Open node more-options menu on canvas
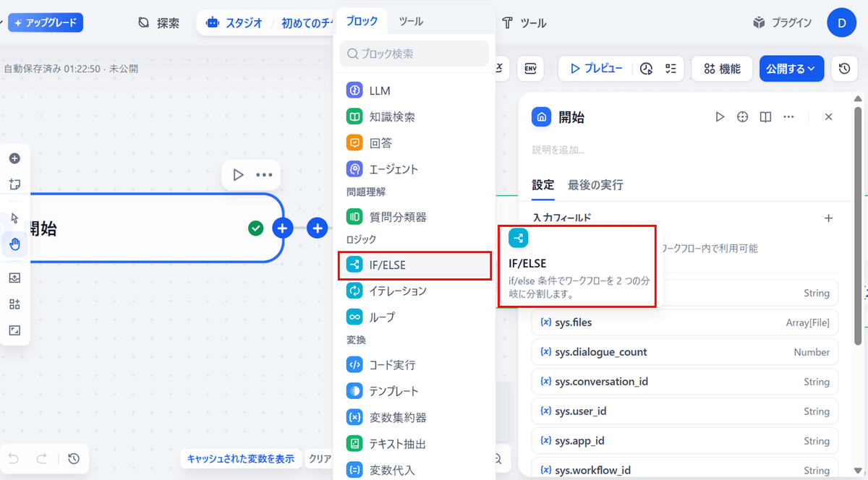The width and height of the screenshot is (868, 480). pyautogui.click(x=264, y=175)
